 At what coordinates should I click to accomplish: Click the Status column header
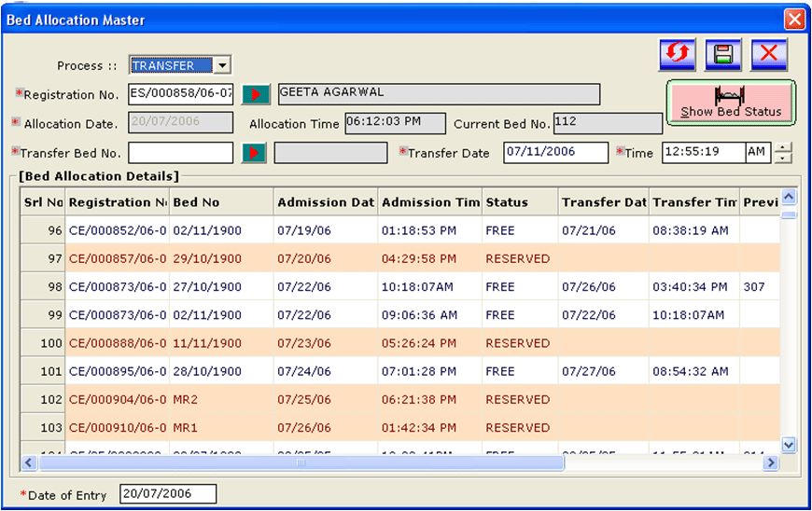coord(519,202)
